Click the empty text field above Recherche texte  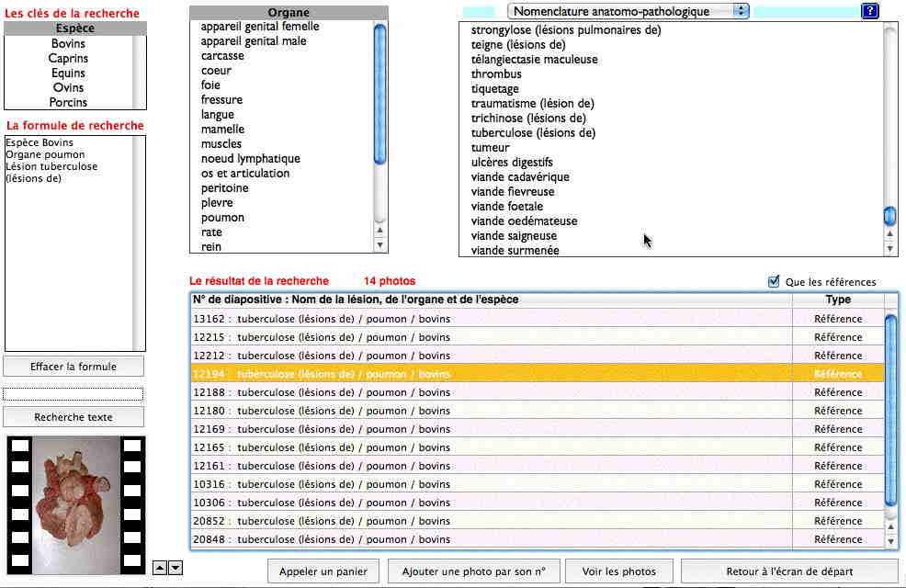click(73, 393)
